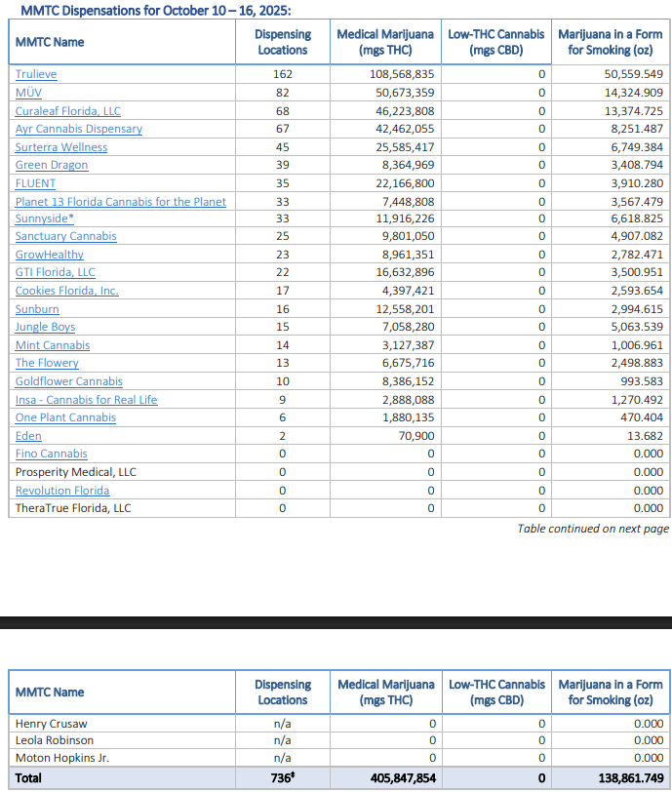Screen dimensions: 672x792
Task: Click The Flowery link
Action: (x=47, y=363)
